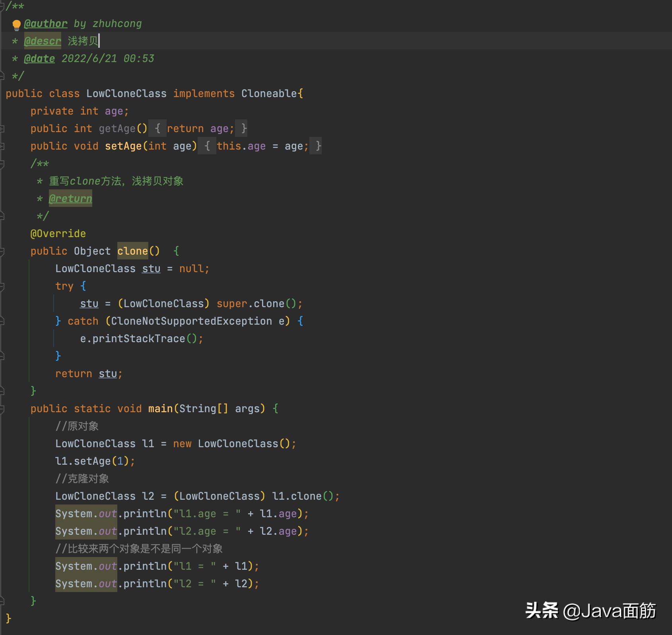Click the yellow lightbulb intention icon

(16, 25)
